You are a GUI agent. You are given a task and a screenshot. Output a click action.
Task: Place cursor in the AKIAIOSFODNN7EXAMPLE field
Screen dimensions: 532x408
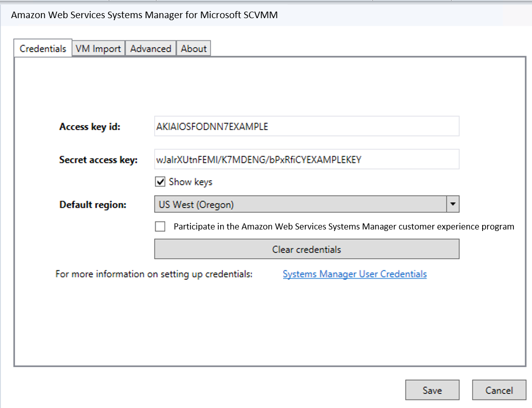coord(306,126)
